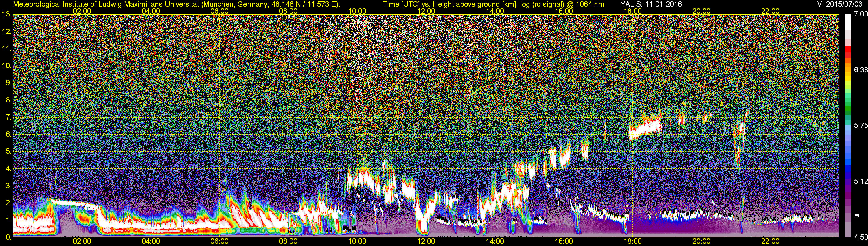
Task: Click the 02:00 label on the top axis
Action: (82, 11)
